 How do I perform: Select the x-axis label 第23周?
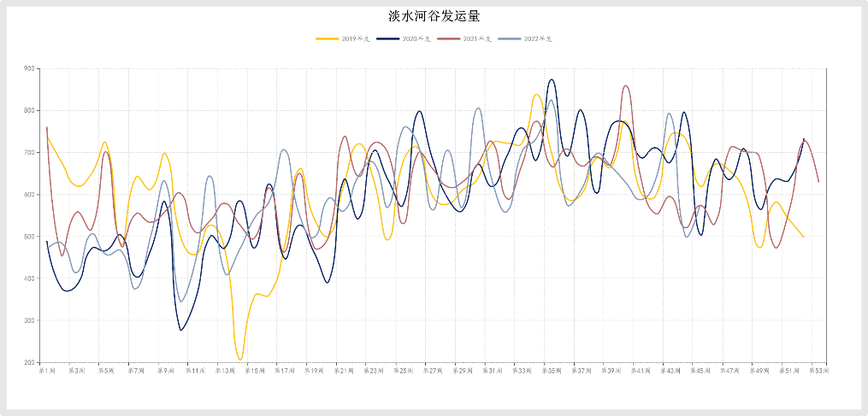coord(374,370)
